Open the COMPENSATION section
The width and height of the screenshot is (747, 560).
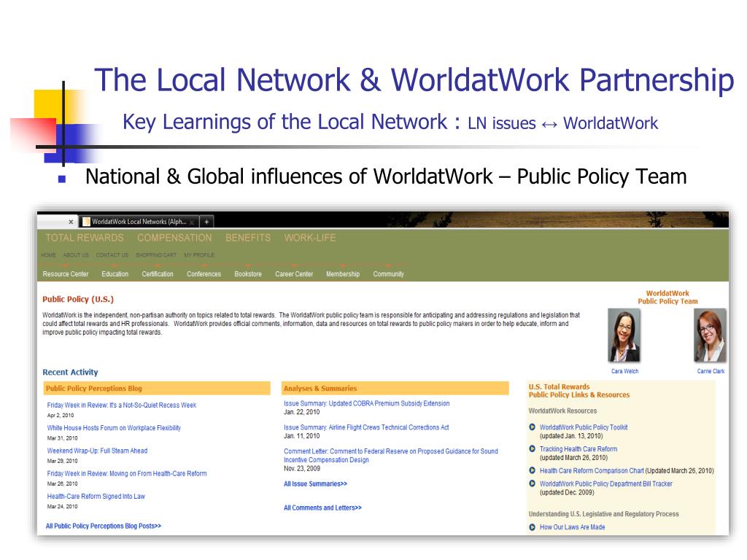(x=174, y=238)
